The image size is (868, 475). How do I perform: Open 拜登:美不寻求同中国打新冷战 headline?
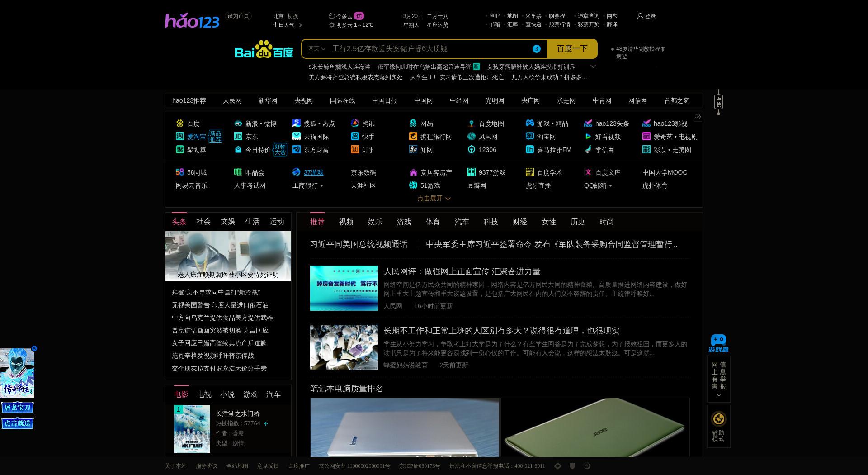[216, 292]
